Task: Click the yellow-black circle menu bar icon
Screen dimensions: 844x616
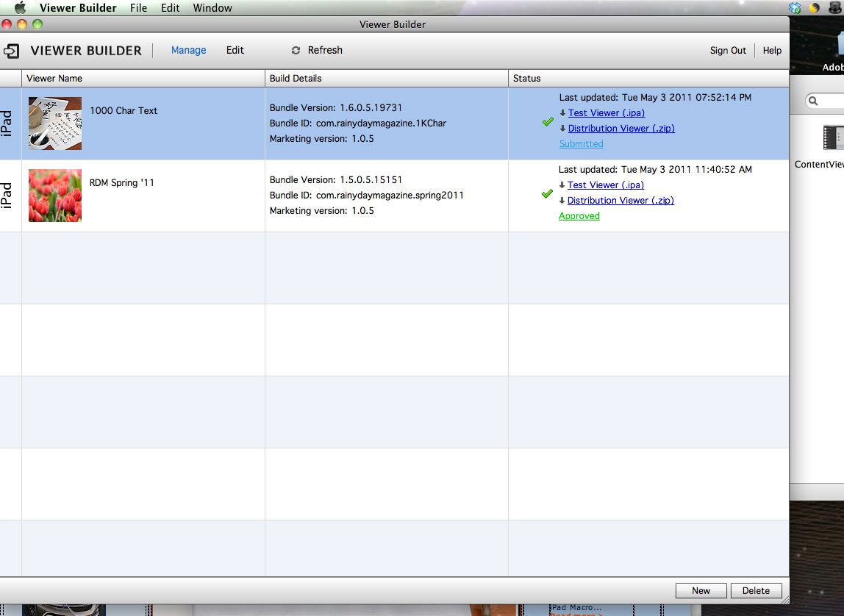Action: [x=815, y=8]
